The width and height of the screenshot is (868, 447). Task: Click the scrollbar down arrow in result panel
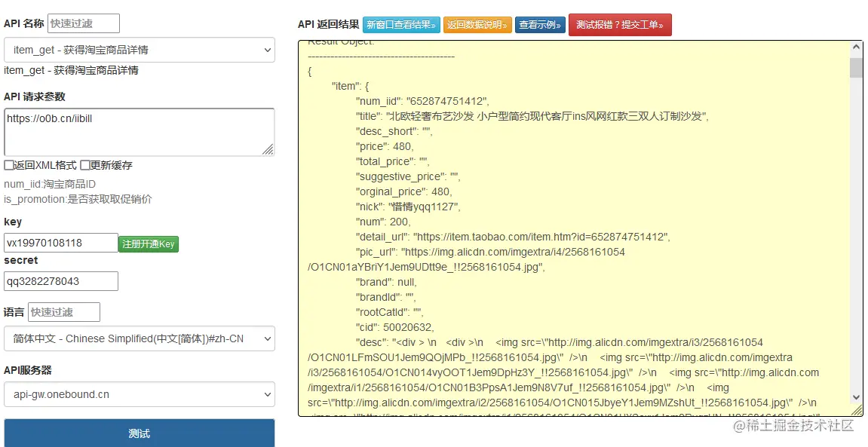tap(857, 396)
